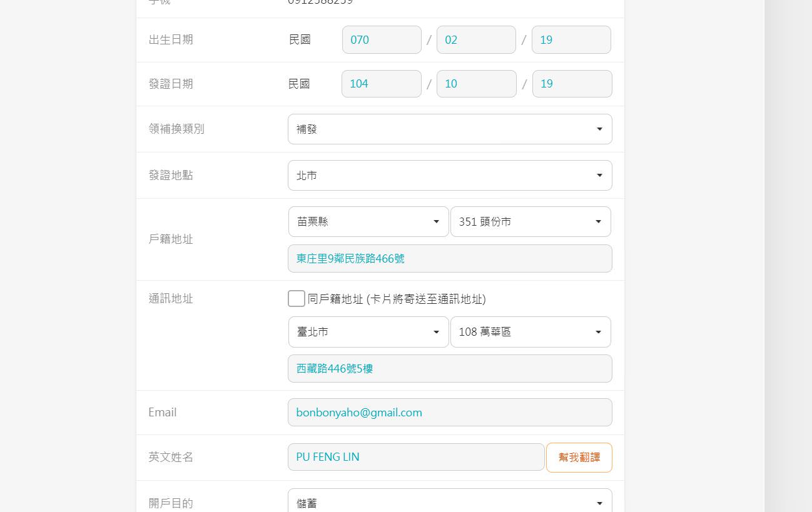This screenshot has width=812, height=512.
Task: Click the English name field PU FENG LIN
Action: click(415, 457)
